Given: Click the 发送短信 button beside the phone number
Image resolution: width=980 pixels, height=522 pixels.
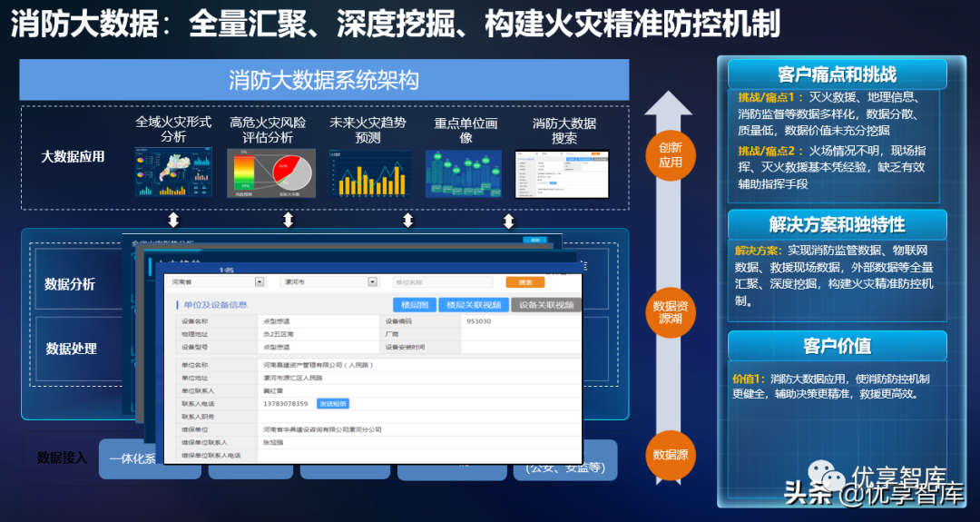Looking at the screenshot, I should pos(332,404).
